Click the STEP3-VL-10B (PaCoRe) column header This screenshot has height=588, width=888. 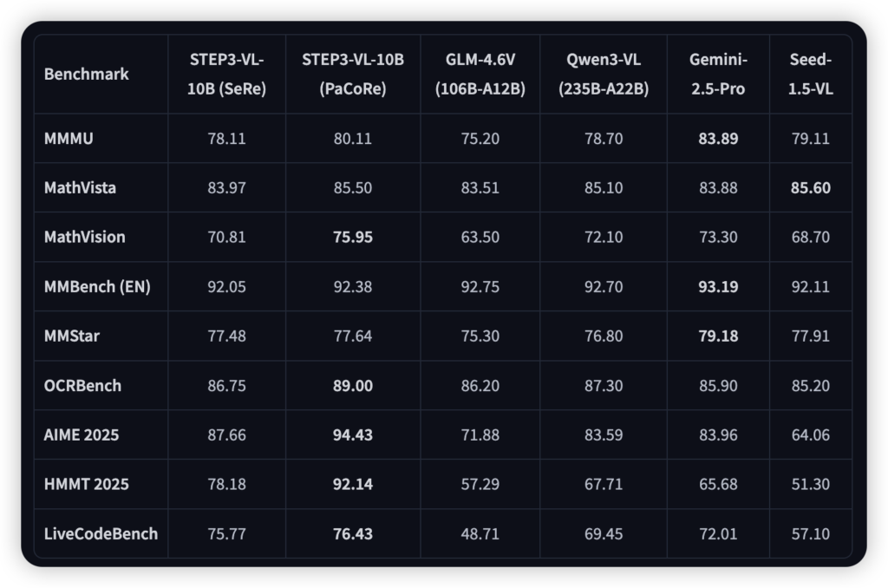[353, 74]
